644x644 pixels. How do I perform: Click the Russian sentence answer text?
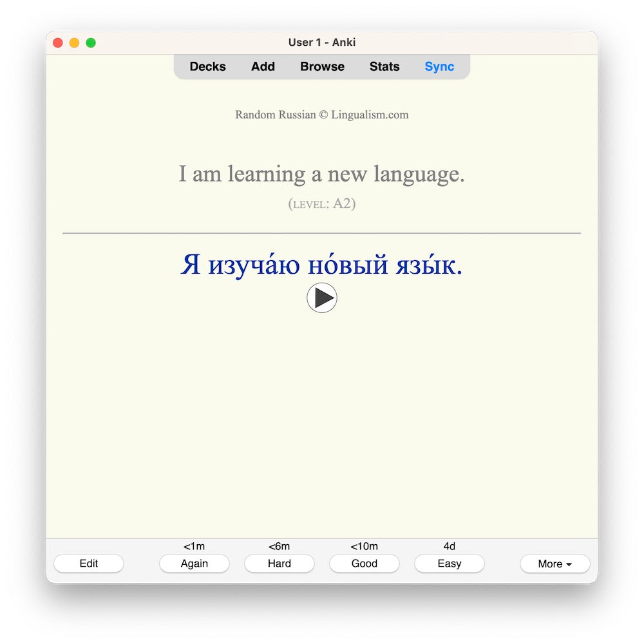tap(321, 265)
